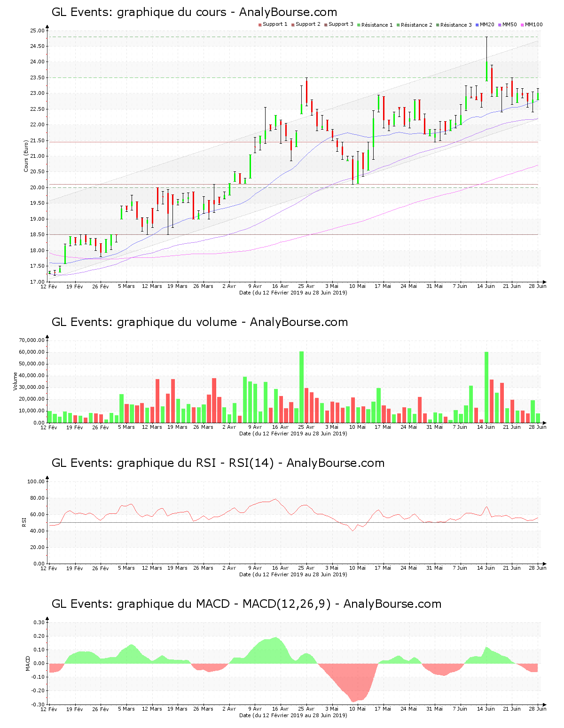Click the Support 3 legend entry
The height and width of the screenshot is (728, 564).
338,24
